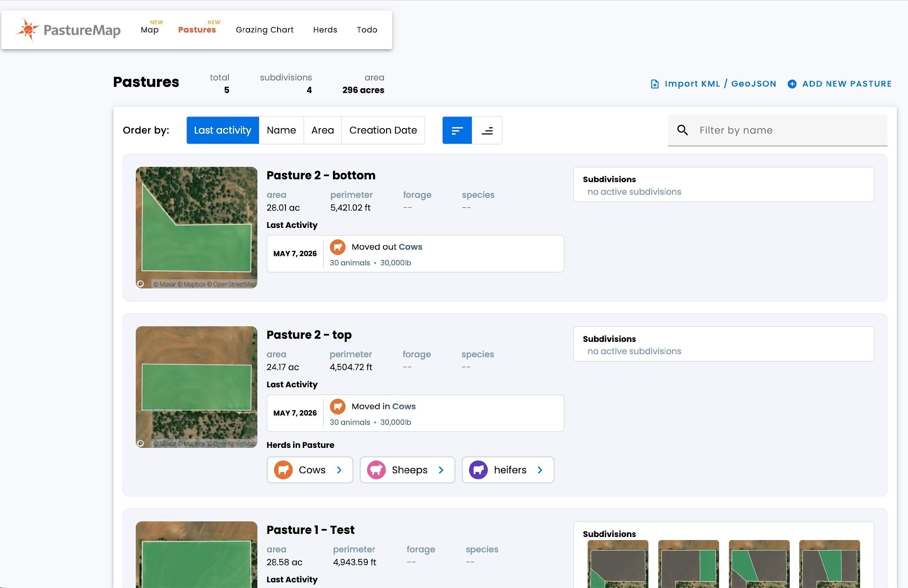Open fourth subdivision thumbnail of Pasture 1

tap(830, 564)
